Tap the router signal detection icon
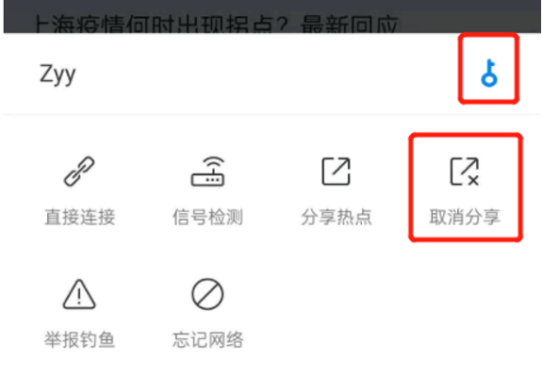The image size is (542, 392). (207, 171)
